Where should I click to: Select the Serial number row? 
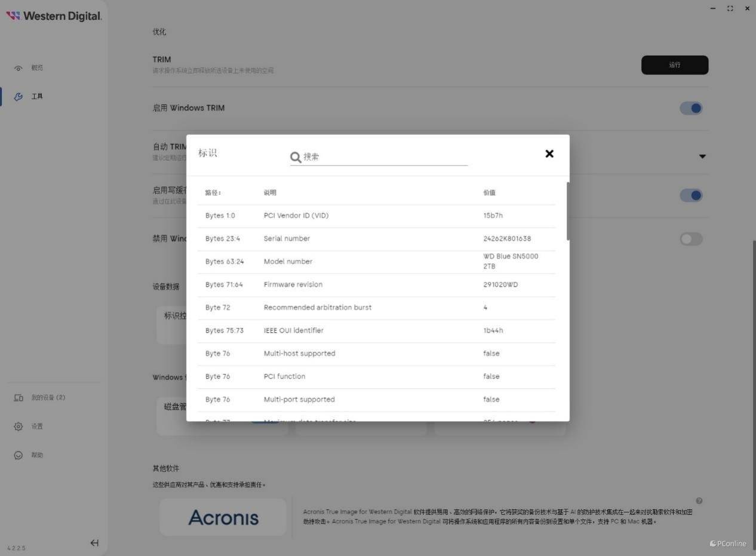coord(376,239)
